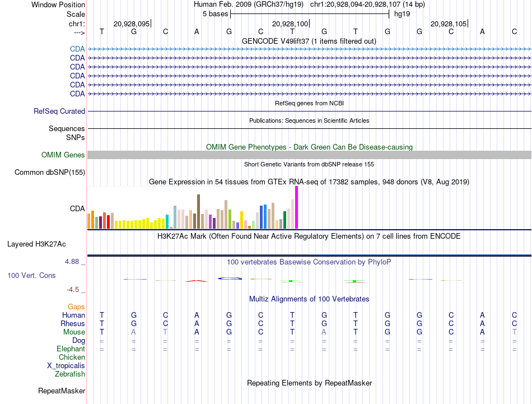Image resolution: width=532 pixels, height=404 pixels.
Task: Click the RepeatMasker track label
Action: (x=62, y=391)
